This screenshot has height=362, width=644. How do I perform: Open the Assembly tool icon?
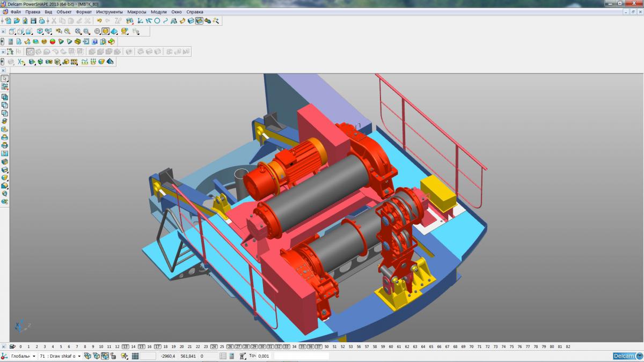click(208, 21)
